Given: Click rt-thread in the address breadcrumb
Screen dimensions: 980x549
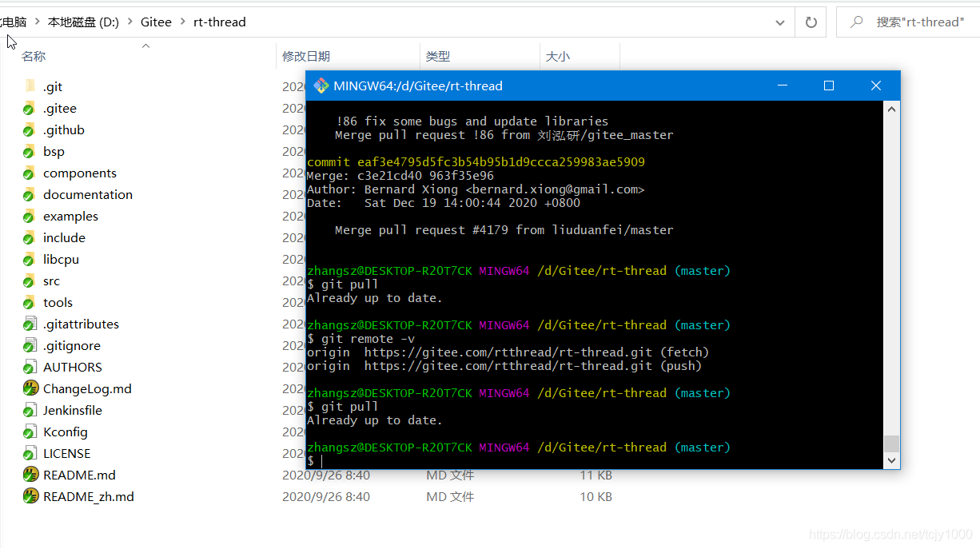Looking at the screenshot, I should pos(220,22).
